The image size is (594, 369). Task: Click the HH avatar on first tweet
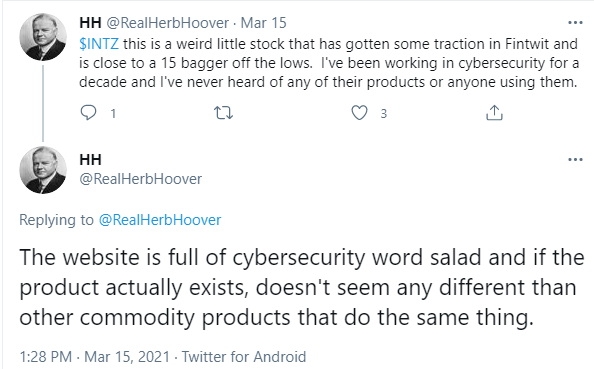click(x=43, y=37)
